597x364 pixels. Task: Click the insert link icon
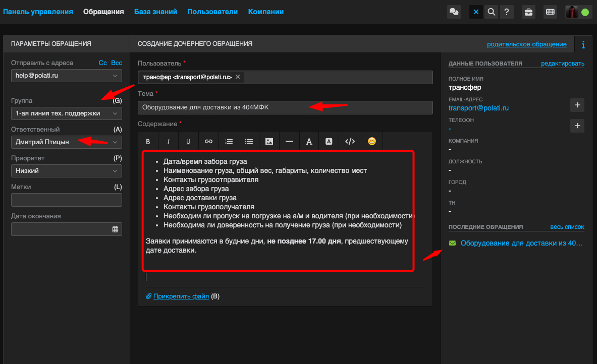click(208, 142)
